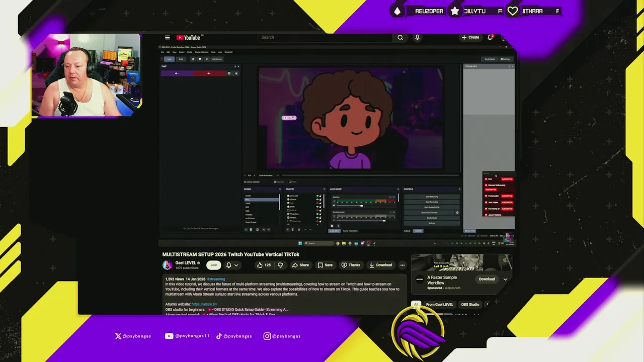
Task: Click Start Streaming in OBS Controls
Action: pyautogui.click(x=432, y=197)
